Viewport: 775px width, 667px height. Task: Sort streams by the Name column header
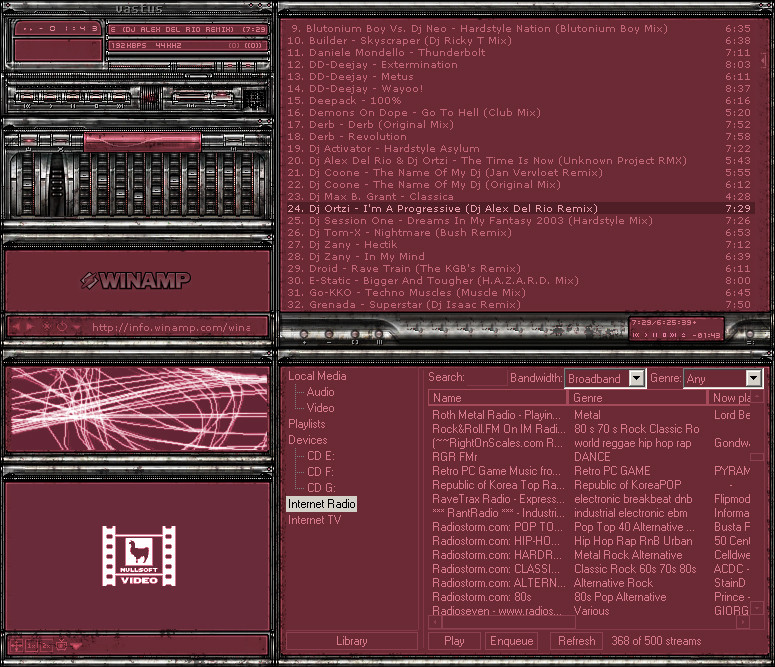point(497,398)
